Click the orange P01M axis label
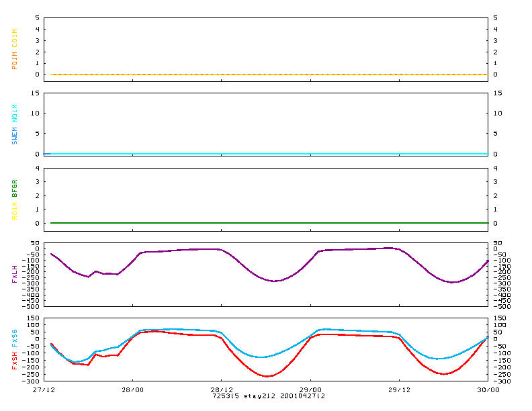The height and width of the screenshot is (411, 532). tap(14, 60)
